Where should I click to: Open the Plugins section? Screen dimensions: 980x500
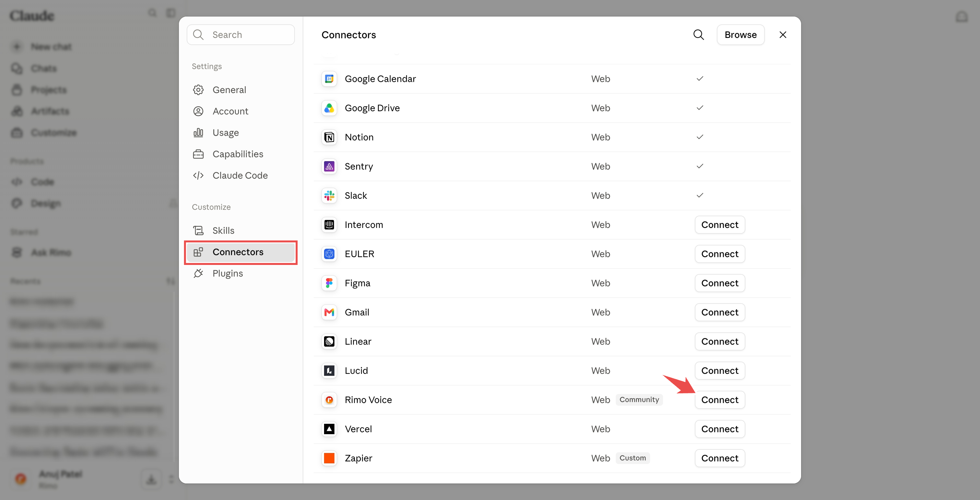tap(241, 273)
